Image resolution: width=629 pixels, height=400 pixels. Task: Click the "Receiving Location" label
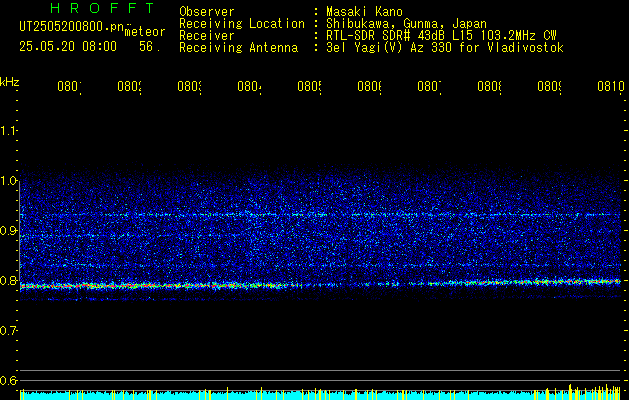point(242,24)
